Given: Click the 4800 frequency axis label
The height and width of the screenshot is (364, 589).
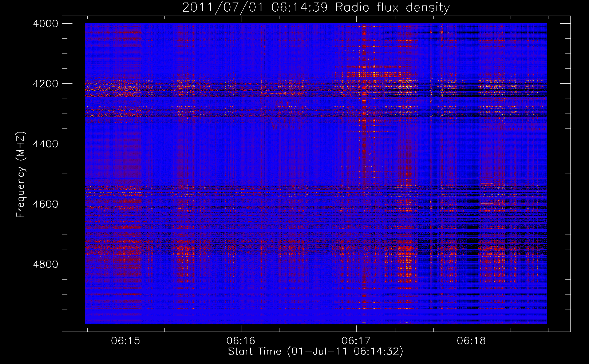Looking at the screenshot, I should [46, 264].
